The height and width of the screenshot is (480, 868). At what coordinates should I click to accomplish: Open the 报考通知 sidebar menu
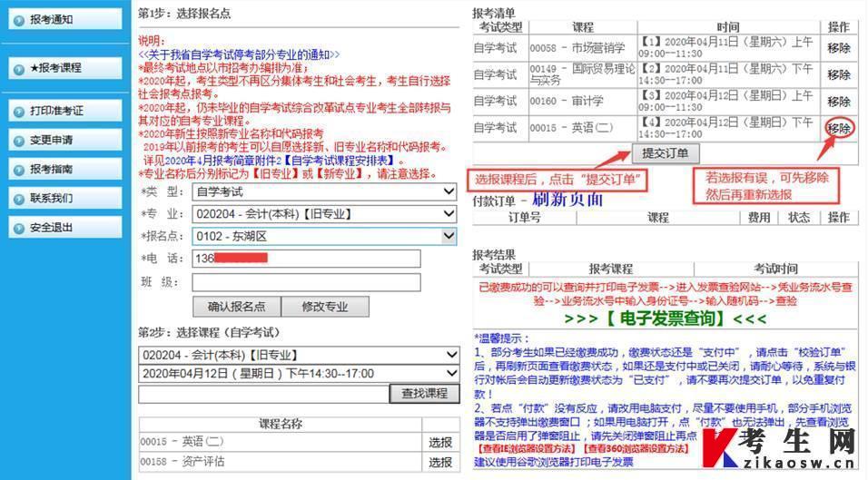[x=65, y=19]
